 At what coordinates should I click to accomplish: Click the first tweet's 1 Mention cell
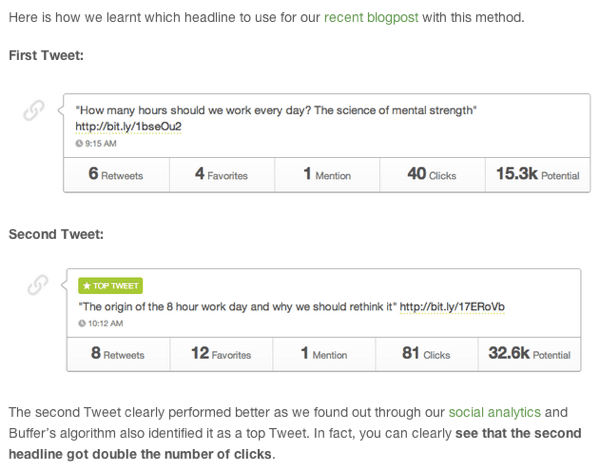[x=327, y=174]
